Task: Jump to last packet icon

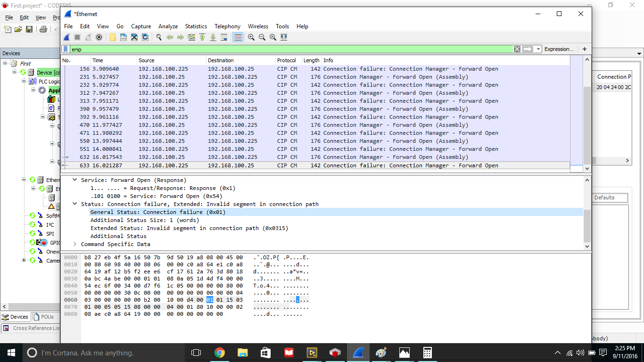Action: tap(213, 37)
